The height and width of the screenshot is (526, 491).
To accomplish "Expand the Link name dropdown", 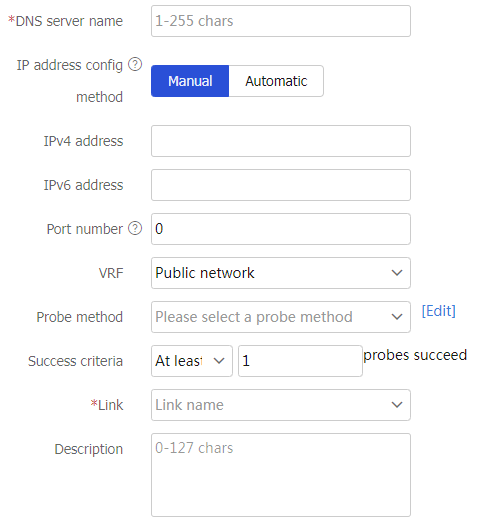I will point(281,405).
